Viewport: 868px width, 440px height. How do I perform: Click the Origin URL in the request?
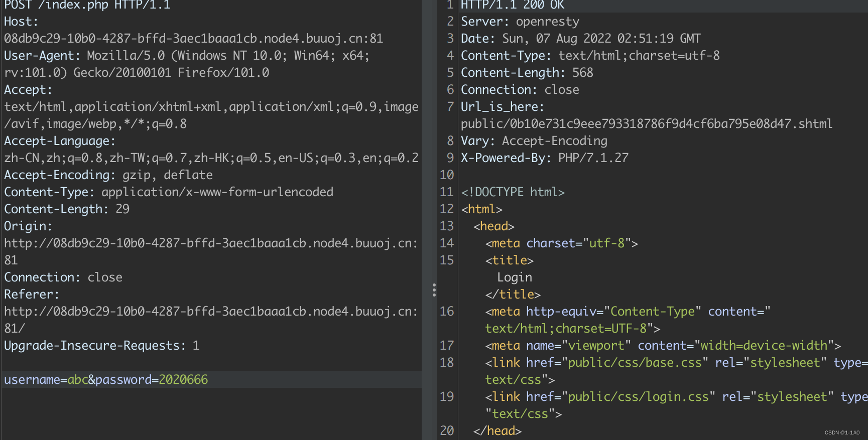[x=210, y=243]
